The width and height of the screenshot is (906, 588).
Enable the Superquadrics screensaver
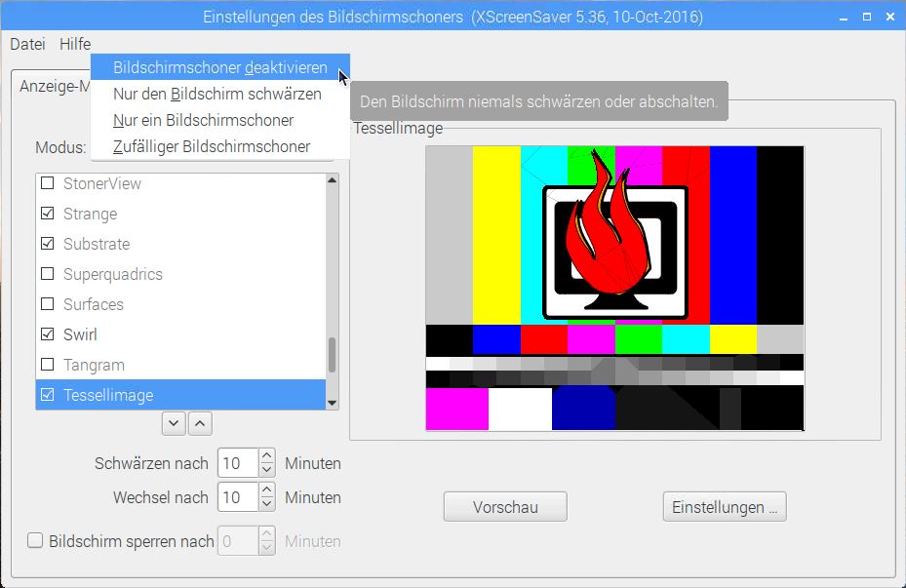[x=48, y=273]
